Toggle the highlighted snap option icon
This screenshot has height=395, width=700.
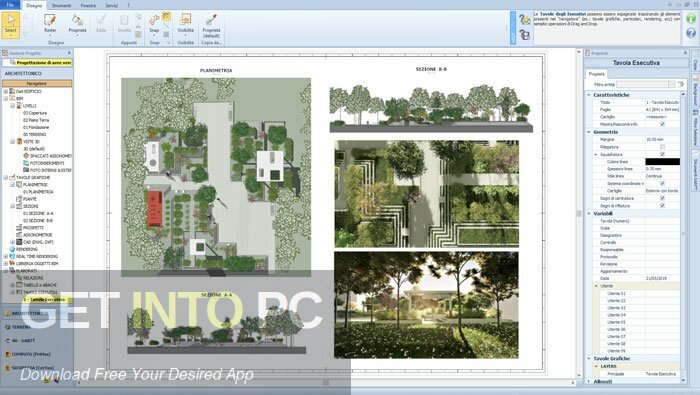point(166,17)
